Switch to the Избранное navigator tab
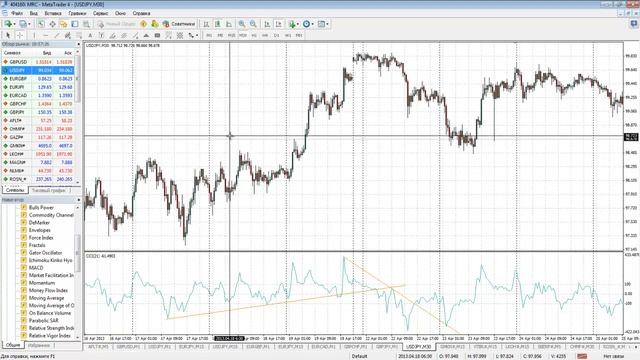 coord(39,345)
